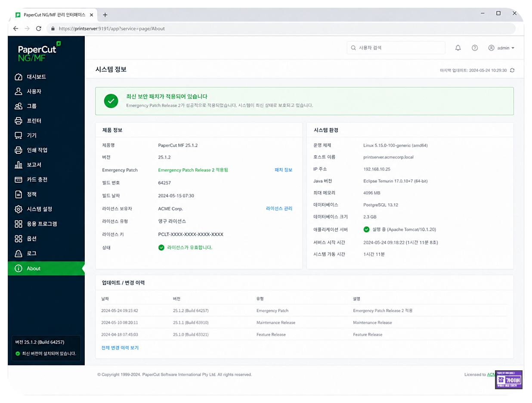Click the 2024-05-15 07:30 build date value
The width and height of the screenshot is (532, 403).
[x=176, y=196]
